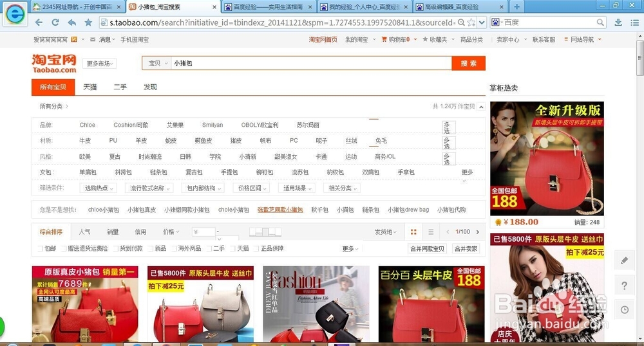Check the 正品保障 checkbox
Image resolution: width=644 pixels, height=346 pixels.
pyautogui.click(x=257, y=248)
